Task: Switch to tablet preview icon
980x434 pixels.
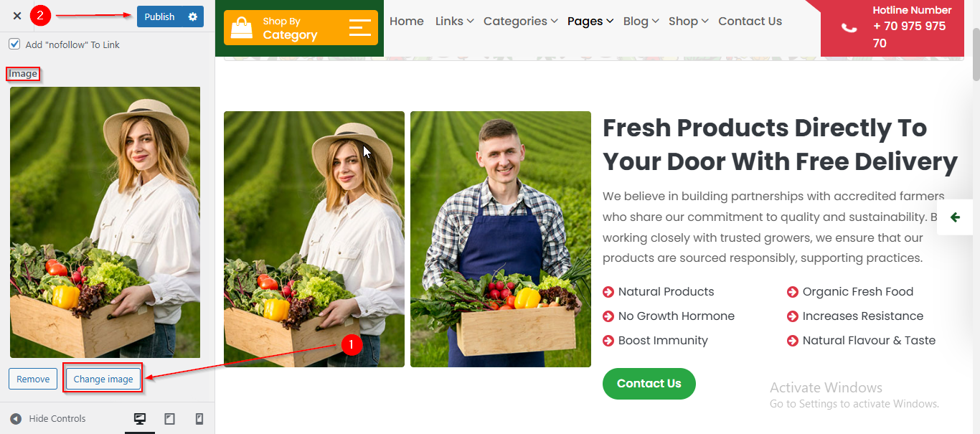Action: (170, 419)
